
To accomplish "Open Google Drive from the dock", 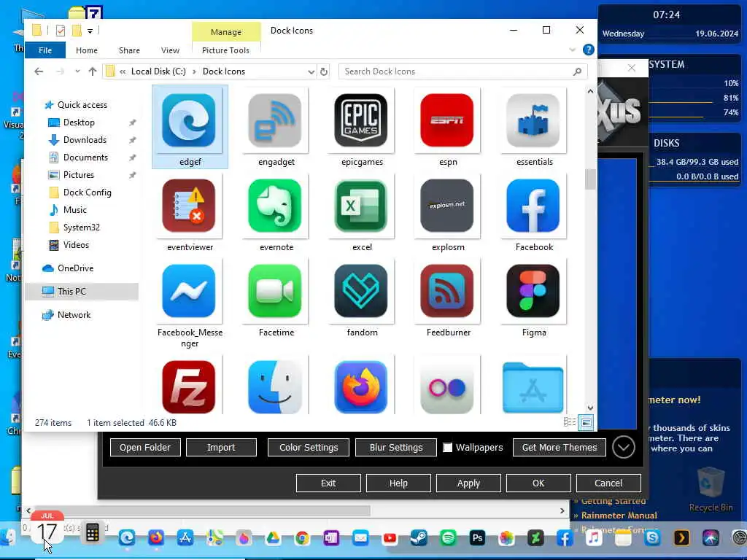I will pos(273,537).
